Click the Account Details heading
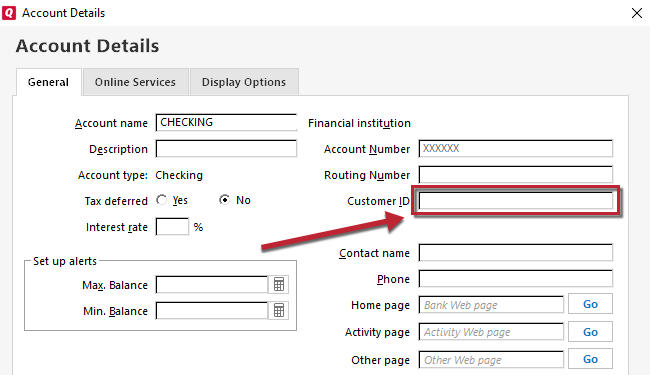Viewport: 650px width, 375px height. click(x=87, y=46)
